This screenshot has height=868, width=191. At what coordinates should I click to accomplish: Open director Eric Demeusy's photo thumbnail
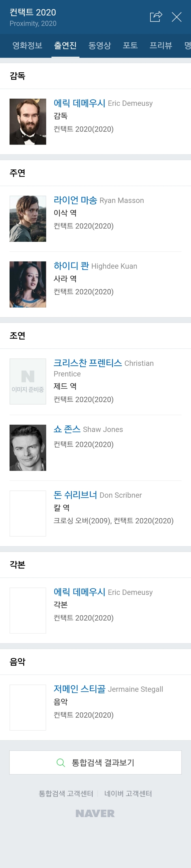pyautogui.click(x=28, y=122)
